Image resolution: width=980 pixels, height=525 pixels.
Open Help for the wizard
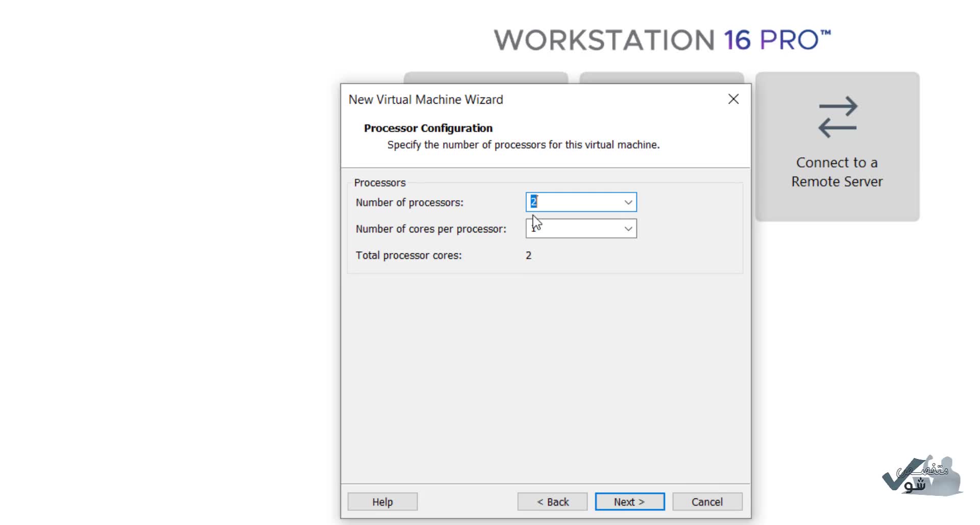382,502
